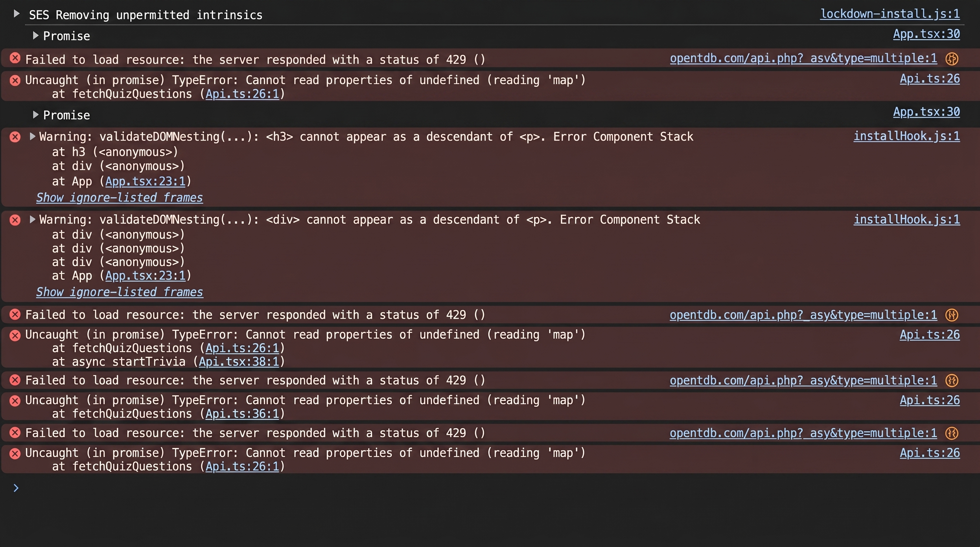Open opentdb.com link on 429 row above startTrivia error

[803, 315]
